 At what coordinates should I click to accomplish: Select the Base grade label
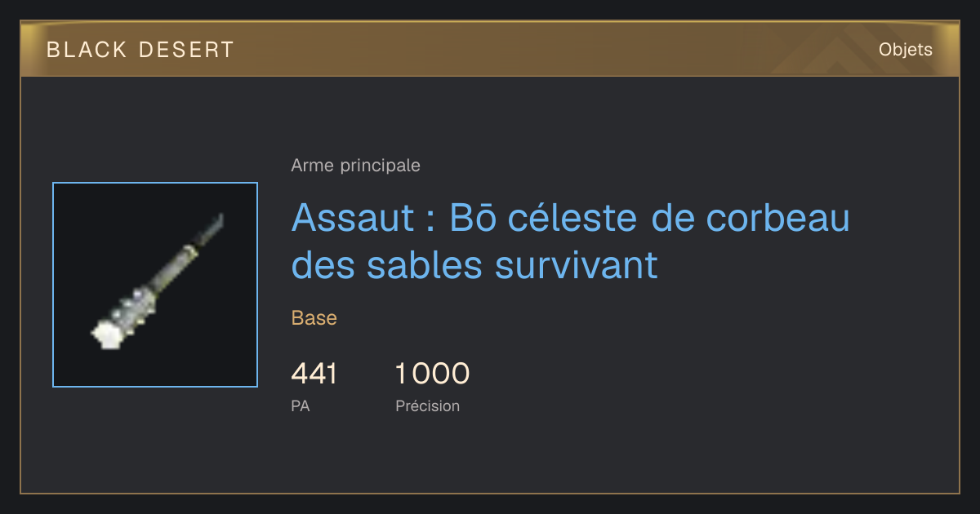[314, 318]
